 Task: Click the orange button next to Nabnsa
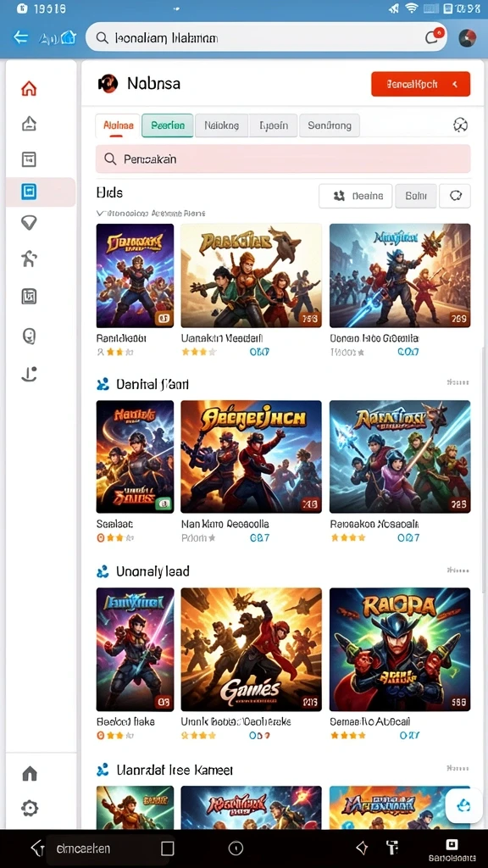click(x=420, y=84)
